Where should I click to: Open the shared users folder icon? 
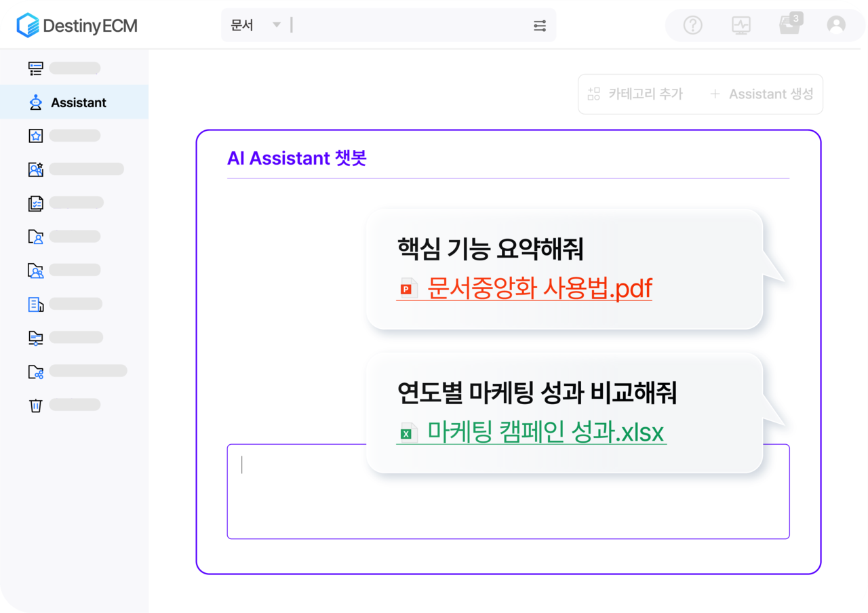click(35, 270)
